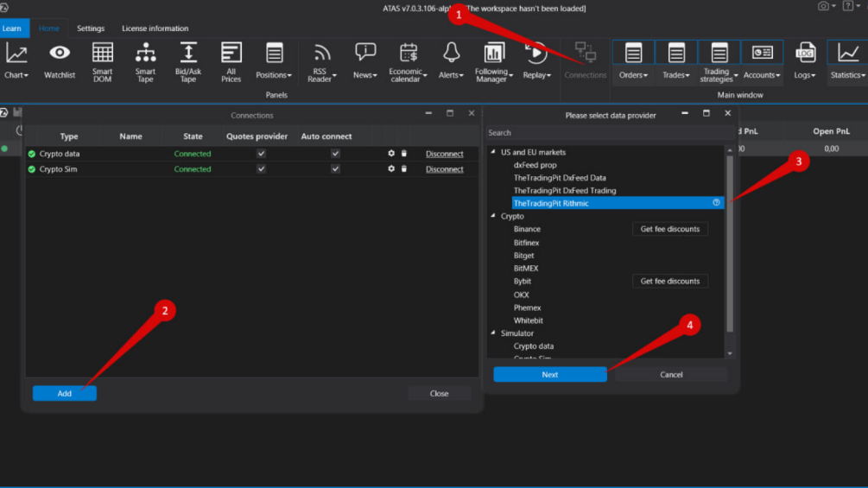The height and width of the screenshot is (488, 868).
Task: Open the Replay icon
Action: (535, 53)
